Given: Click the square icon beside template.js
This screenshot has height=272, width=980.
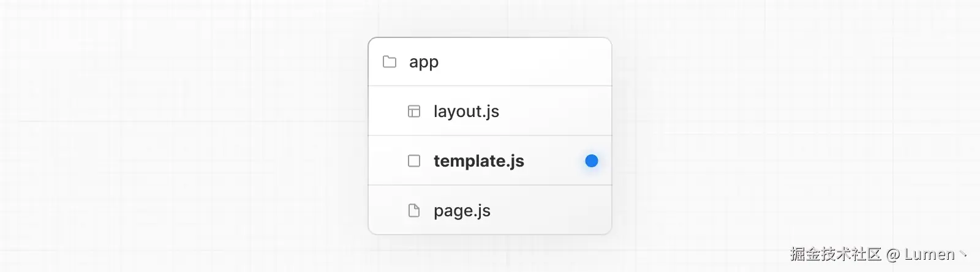Looking at the screenshot, I should (414, 161).
